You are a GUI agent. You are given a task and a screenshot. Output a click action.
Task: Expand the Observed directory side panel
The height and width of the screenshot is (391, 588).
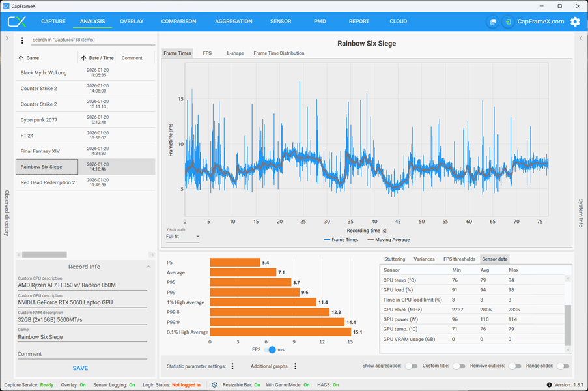(7, 38)
